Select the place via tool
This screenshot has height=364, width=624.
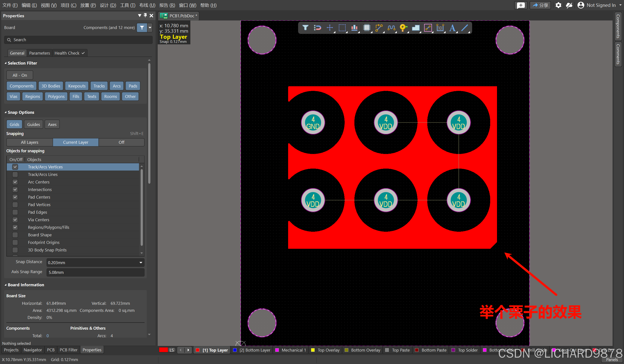(x=403, y=28)
